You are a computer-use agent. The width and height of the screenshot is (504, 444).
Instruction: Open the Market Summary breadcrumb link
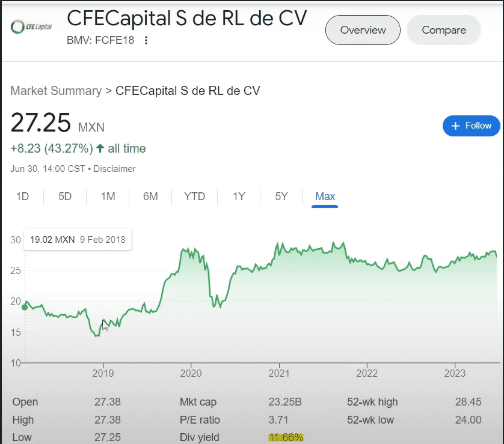coord(56,91)
